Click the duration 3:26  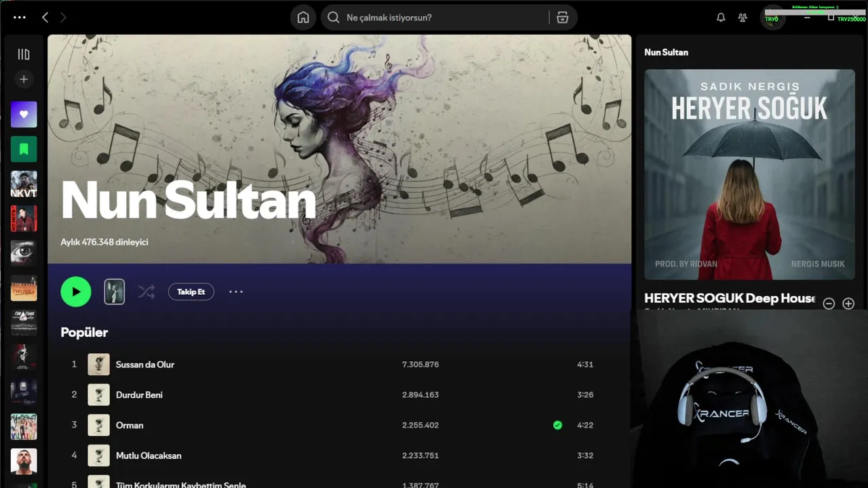[x=585, y=395]
